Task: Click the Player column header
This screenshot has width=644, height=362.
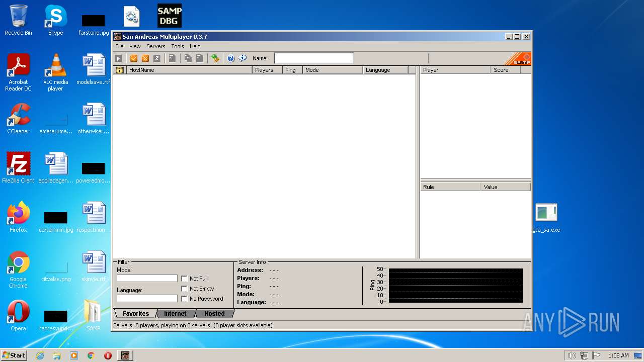Action: 455,70
